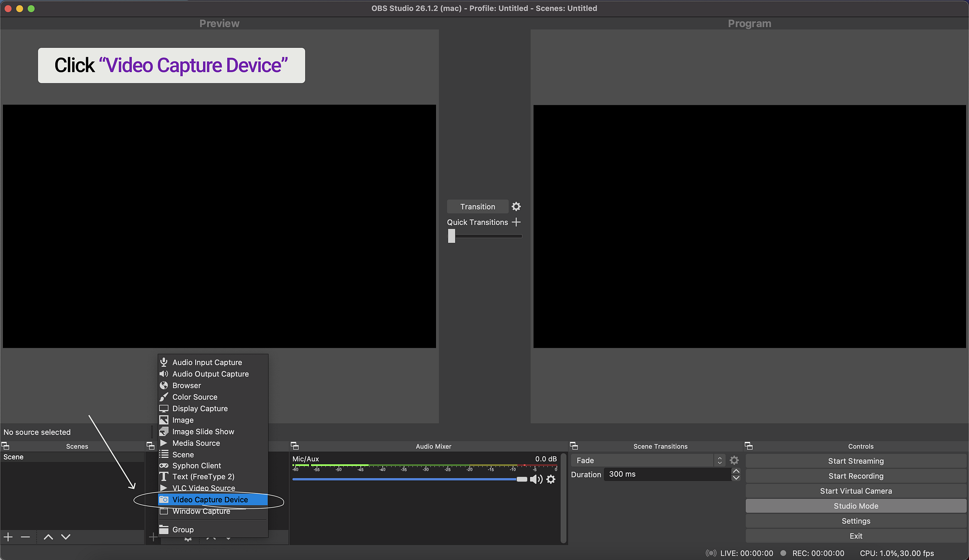Click the 'No source selected' label
The width and height of the screenshot is (969, 560).
coord(37,432)
